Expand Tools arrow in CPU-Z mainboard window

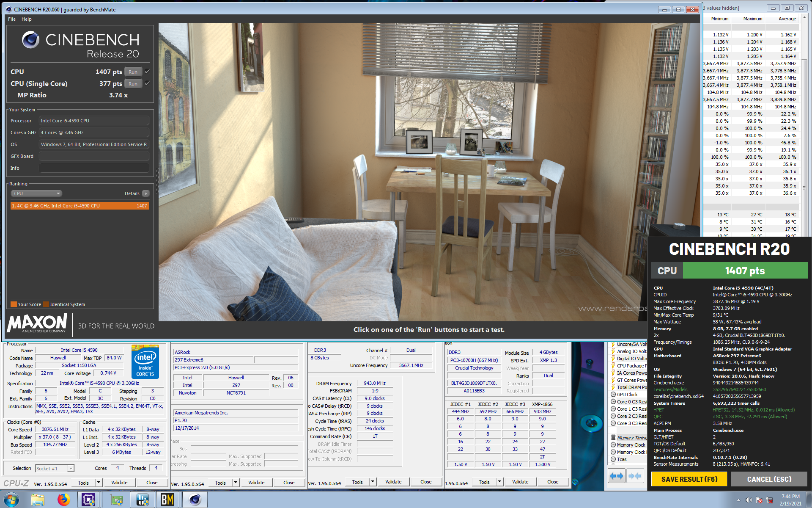(x=236, y=483)
